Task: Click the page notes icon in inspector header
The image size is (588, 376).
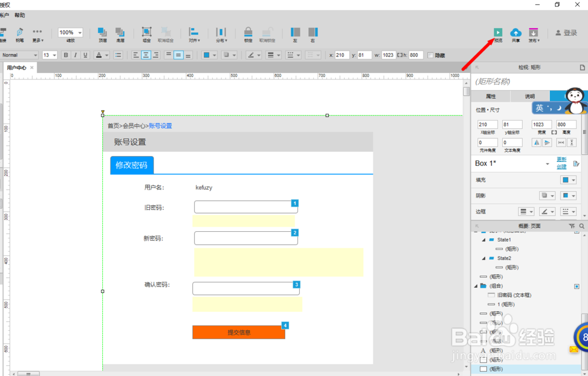Action: (x=582, y=68)
